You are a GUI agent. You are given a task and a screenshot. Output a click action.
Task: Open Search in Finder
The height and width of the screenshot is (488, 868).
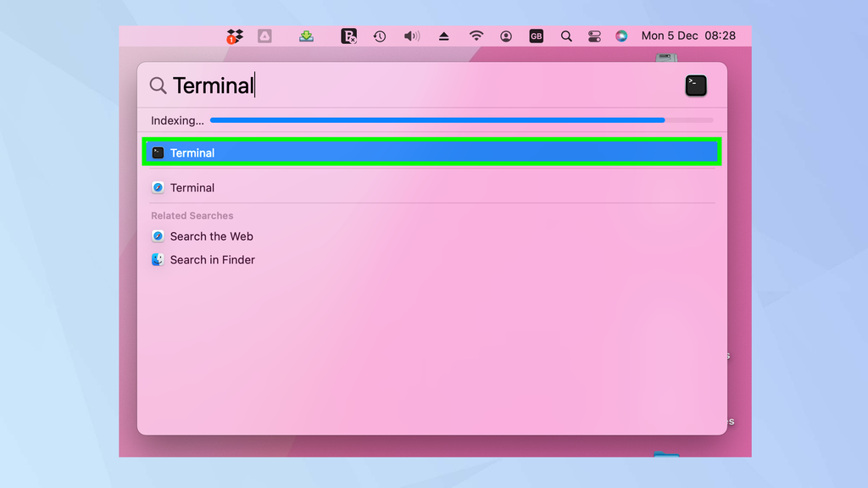213,260
